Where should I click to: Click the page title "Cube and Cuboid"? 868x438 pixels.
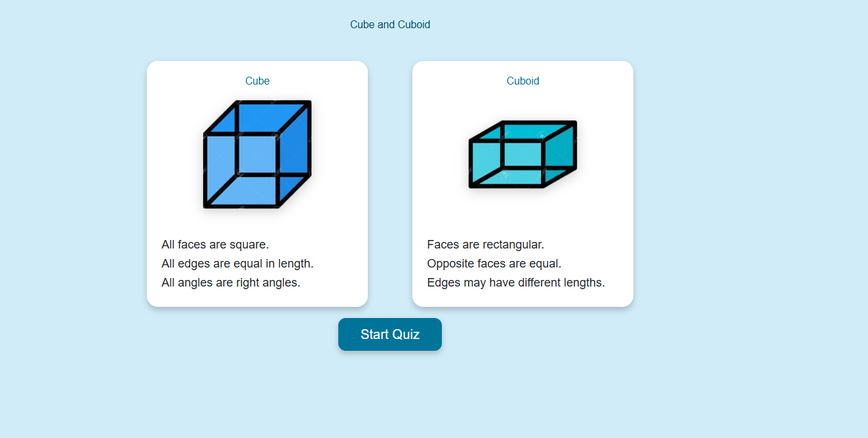coord(390,25)
